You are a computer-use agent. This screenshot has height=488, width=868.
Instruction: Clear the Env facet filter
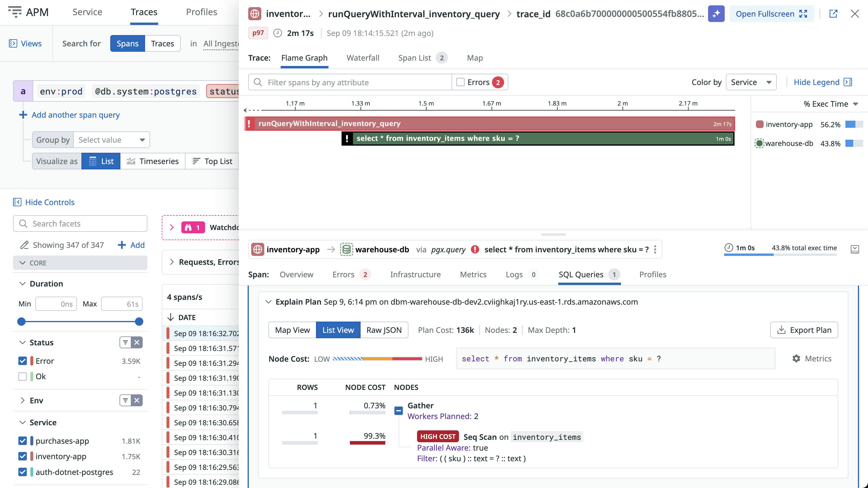pos(137,400)
